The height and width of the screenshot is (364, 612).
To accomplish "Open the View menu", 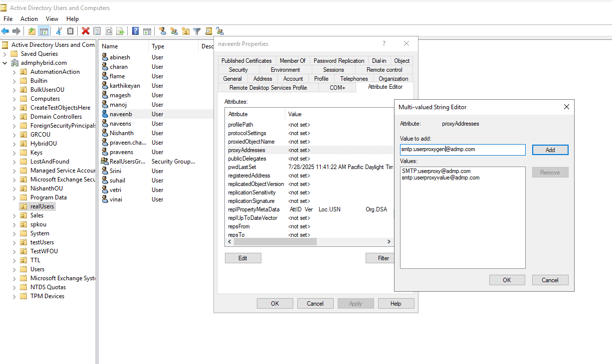I will 52,19.
